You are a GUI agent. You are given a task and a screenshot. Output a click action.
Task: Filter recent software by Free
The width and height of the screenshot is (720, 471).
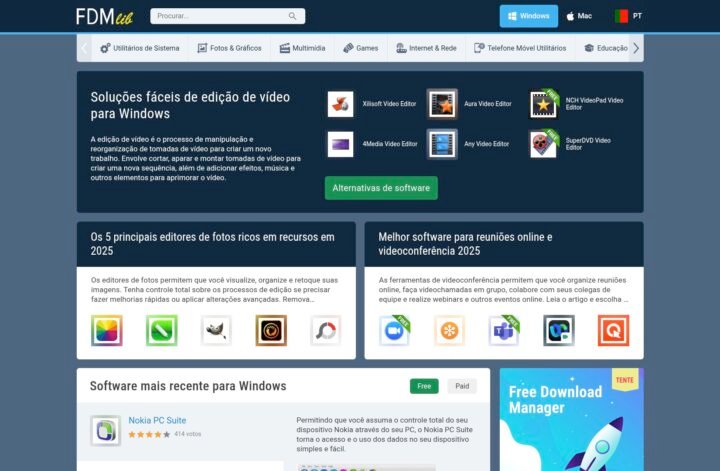[x=424, y=386]
